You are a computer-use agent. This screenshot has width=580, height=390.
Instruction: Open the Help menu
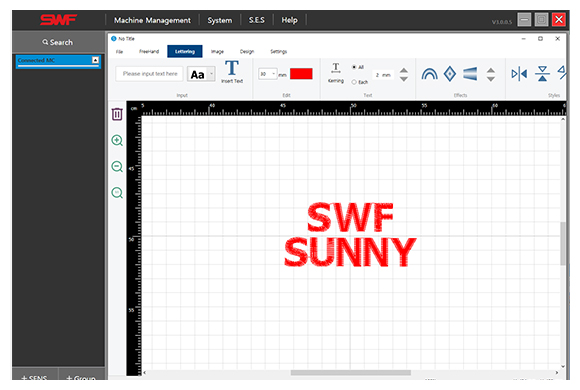289,20
